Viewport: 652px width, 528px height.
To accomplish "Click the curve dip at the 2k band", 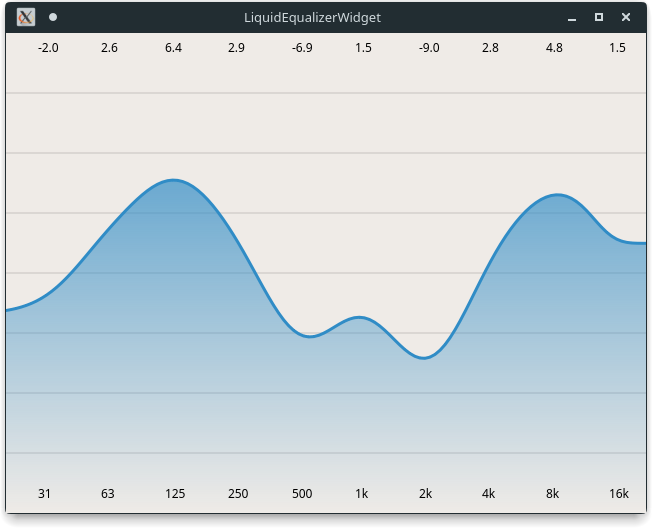I will (x=424, y=358).
